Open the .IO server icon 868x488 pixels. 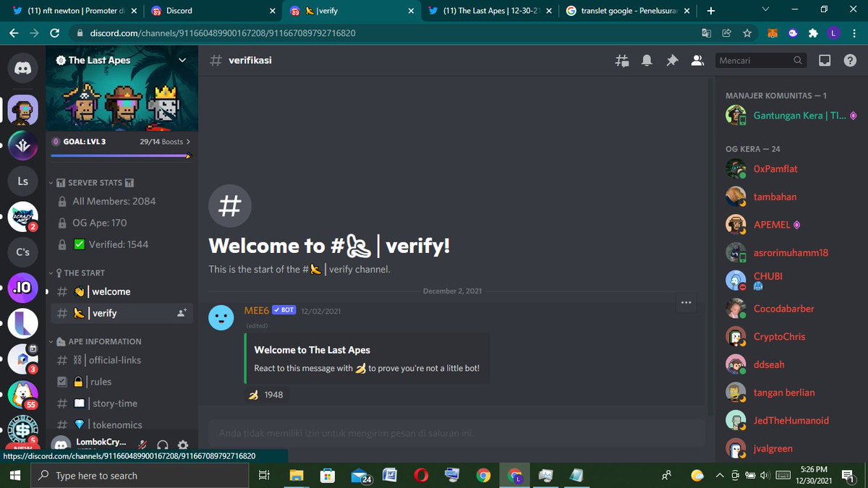(x=23, y=288)
